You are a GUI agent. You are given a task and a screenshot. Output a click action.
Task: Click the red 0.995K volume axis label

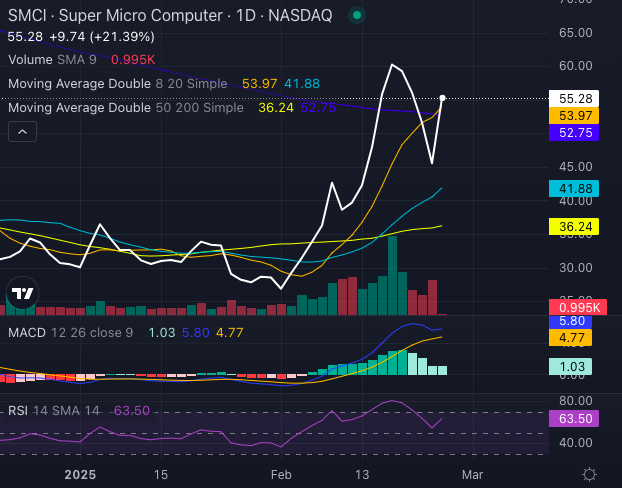(x=573, y=307)
